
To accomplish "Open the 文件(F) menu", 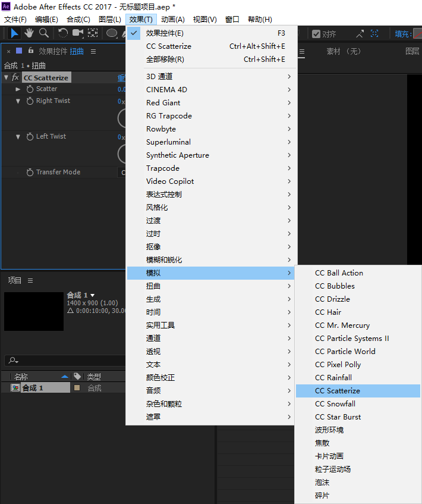I will click(15, 20).
